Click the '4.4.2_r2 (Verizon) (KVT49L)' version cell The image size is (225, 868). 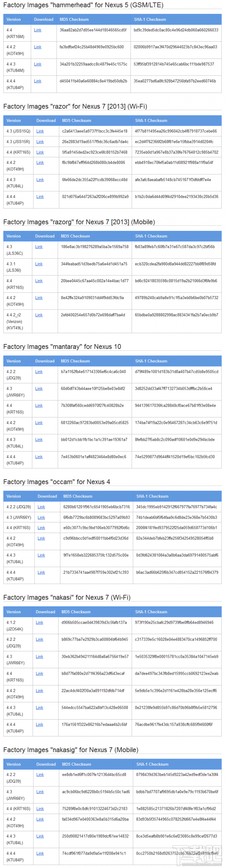18,321
